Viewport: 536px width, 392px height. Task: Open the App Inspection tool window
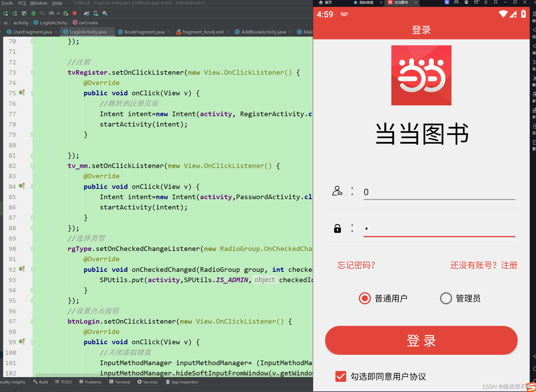tap(182, 382)
